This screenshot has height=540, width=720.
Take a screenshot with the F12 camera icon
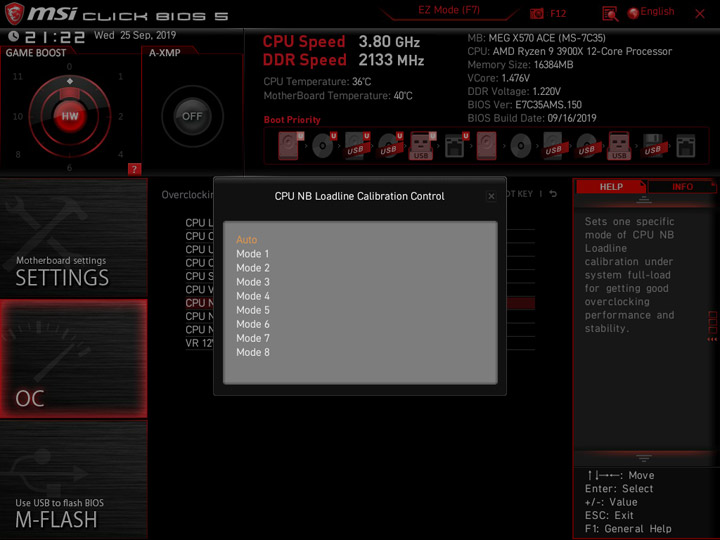click(536, 13)
